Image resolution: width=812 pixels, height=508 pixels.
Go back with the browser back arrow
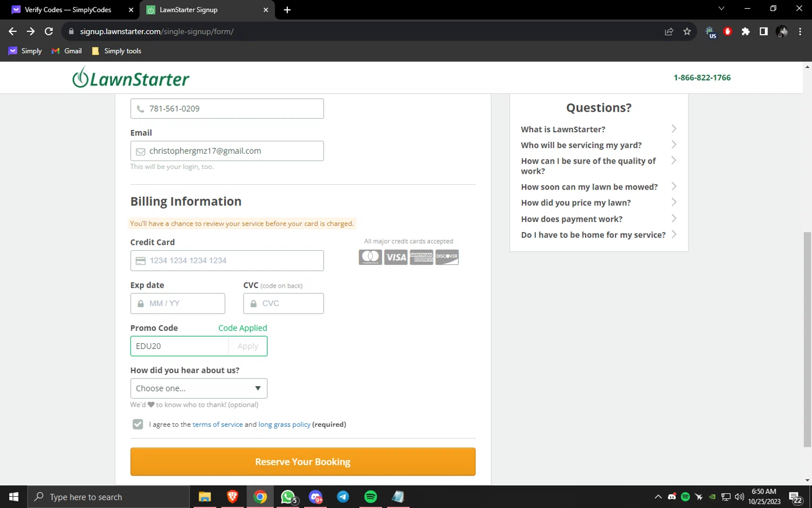(x=12, y=31)
